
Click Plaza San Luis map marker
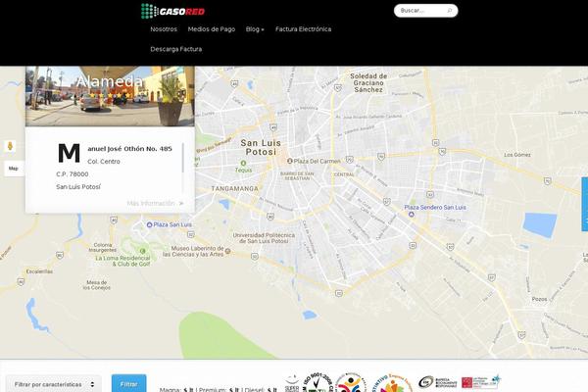[x=149, y=224]
